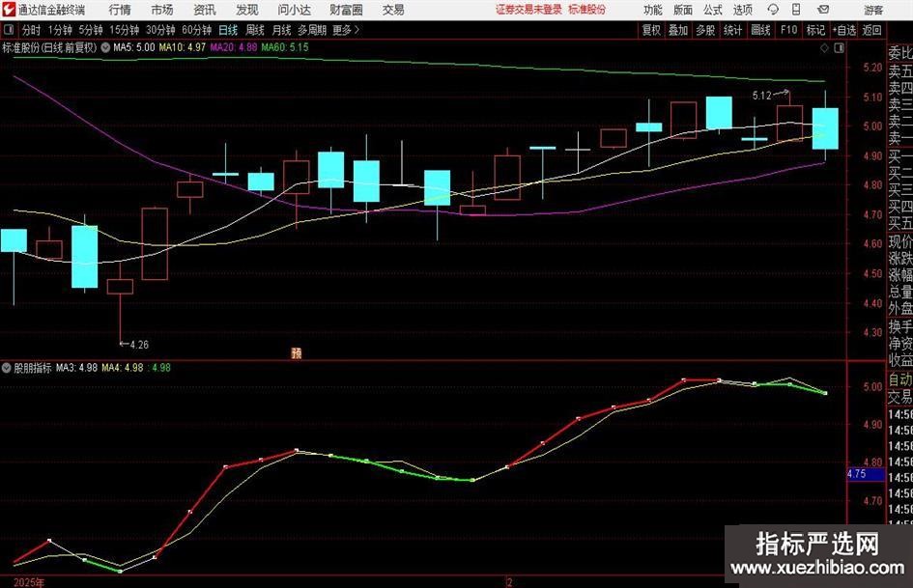Open the 版面 menu

(x=683, y=10)
